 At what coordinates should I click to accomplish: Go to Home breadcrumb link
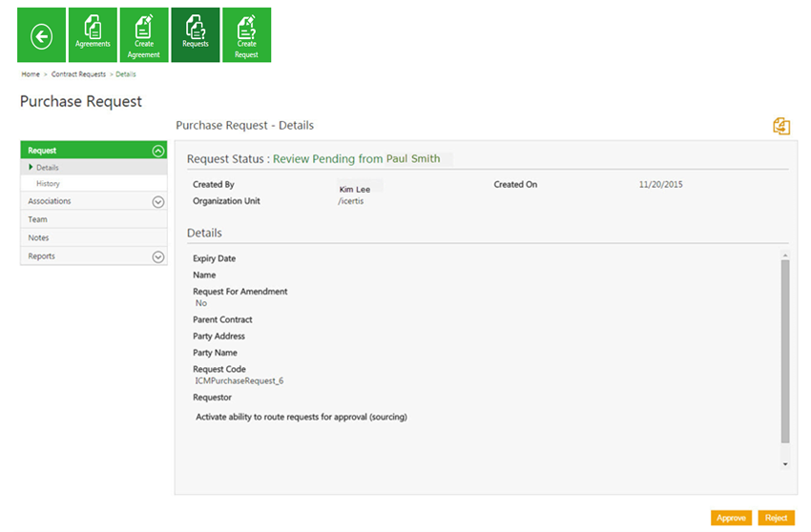(x=31, y=74)
